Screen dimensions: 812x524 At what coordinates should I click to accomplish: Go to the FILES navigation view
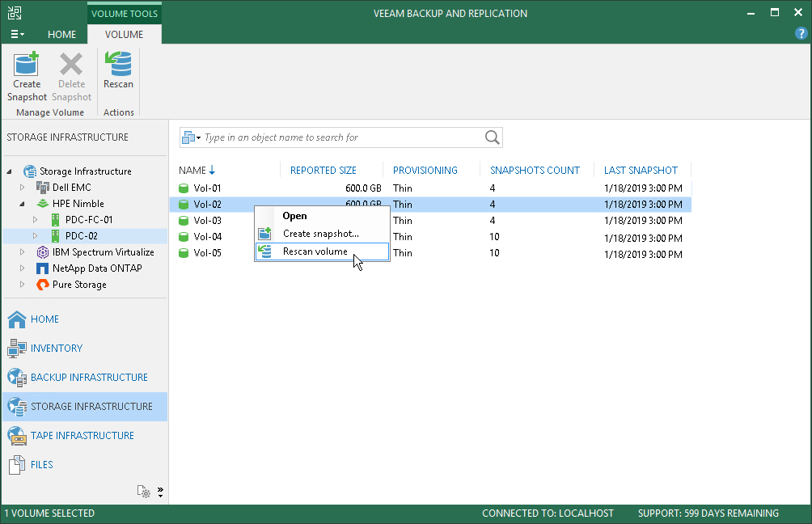point(85,464)
